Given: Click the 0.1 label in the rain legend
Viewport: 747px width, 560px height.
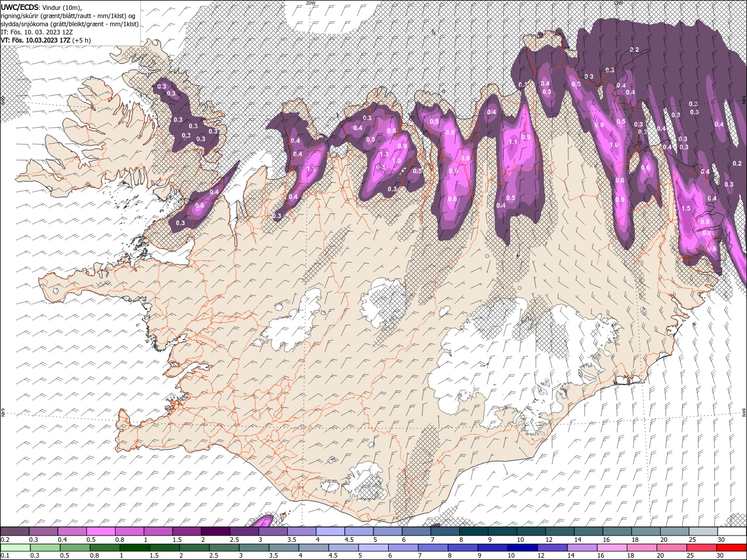Looking at the screenshot, I should point(5,556).
